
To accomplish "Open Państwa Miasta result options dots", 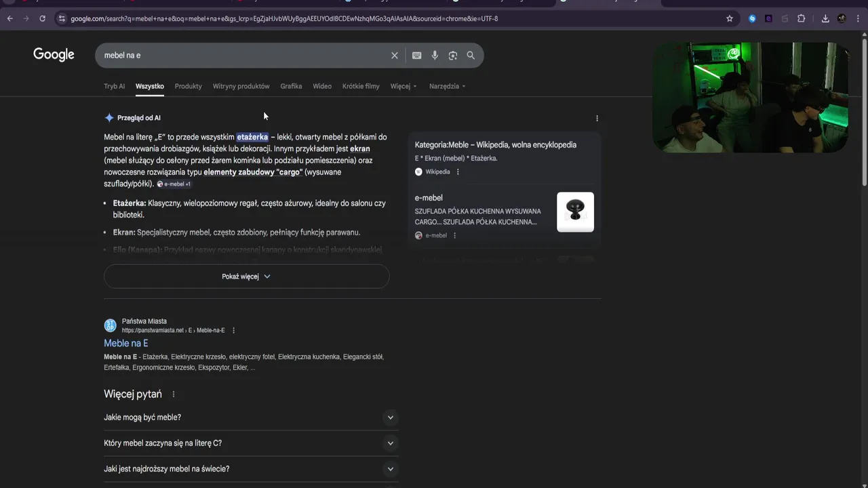I will (233, 331).
